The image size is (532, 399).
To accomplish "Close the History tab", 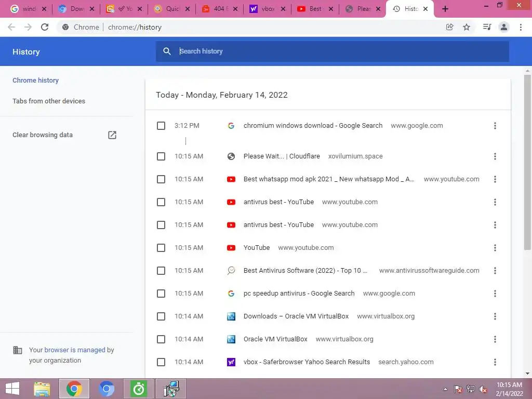I will 425,9.
